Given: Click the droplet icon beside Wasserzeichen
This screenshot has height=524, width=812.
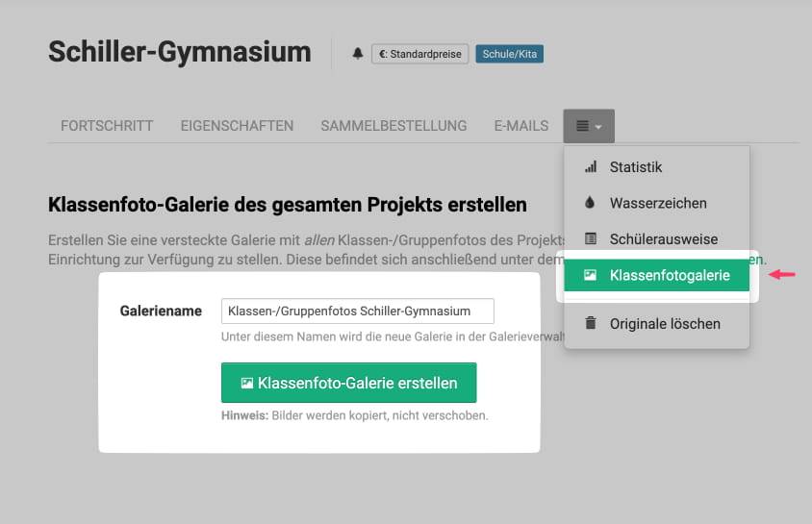Looking at the screenshot, I should [x=591, y=204].
